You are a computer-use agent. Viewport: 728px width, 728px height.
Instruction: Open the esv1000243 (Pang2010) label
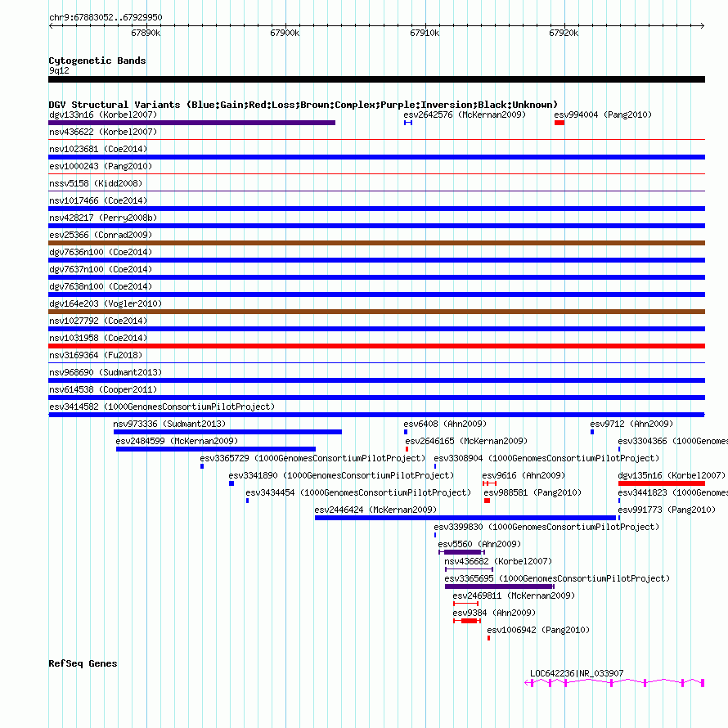pyautogui.click(x=101, y=166)
